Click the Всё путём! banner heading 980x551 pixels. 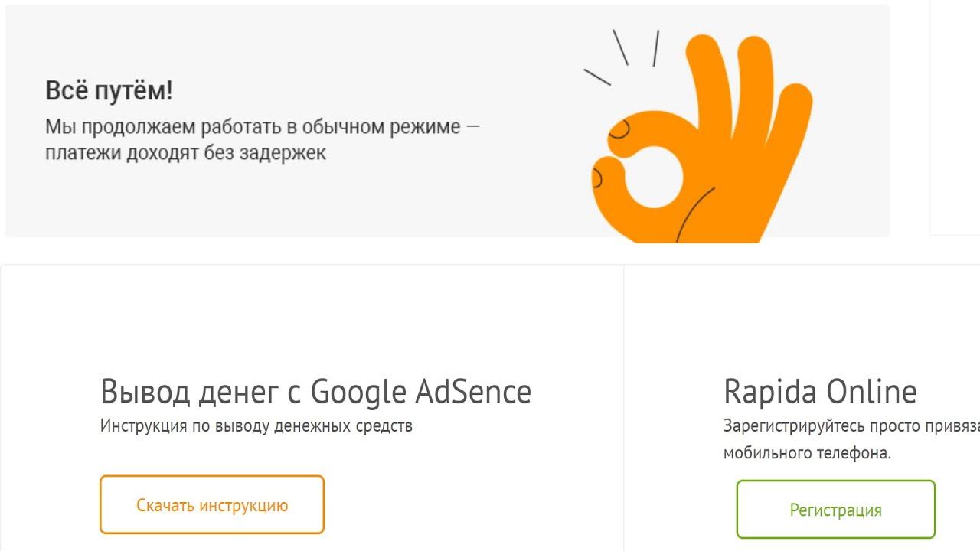[x=109, y=91]
